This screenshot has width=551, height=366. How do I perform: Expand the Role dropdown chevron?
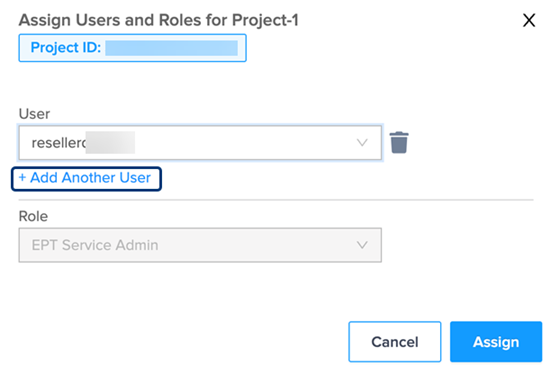click(x=362, y=245)
